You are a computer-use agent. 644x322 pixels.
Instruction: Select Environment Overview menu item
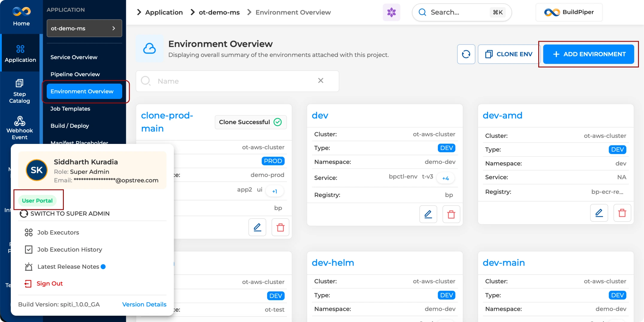point(84,91)
